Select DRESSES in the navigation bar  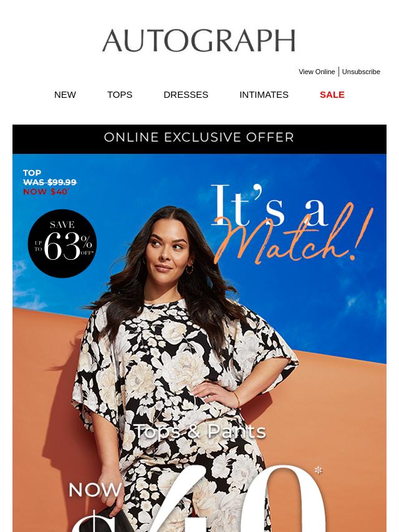pyautogui.click(x=186, y=95)
